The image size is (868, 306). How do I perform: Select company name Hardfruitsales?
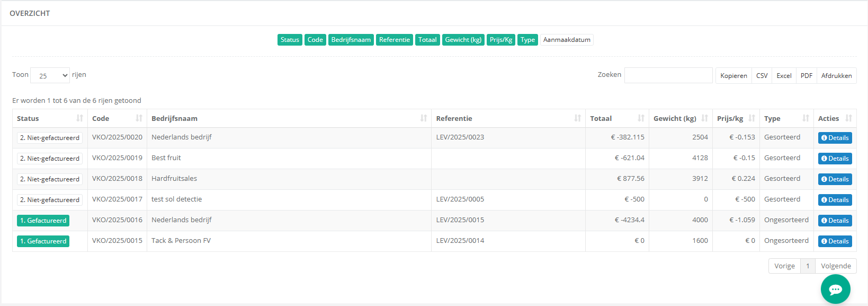[174, 179]
